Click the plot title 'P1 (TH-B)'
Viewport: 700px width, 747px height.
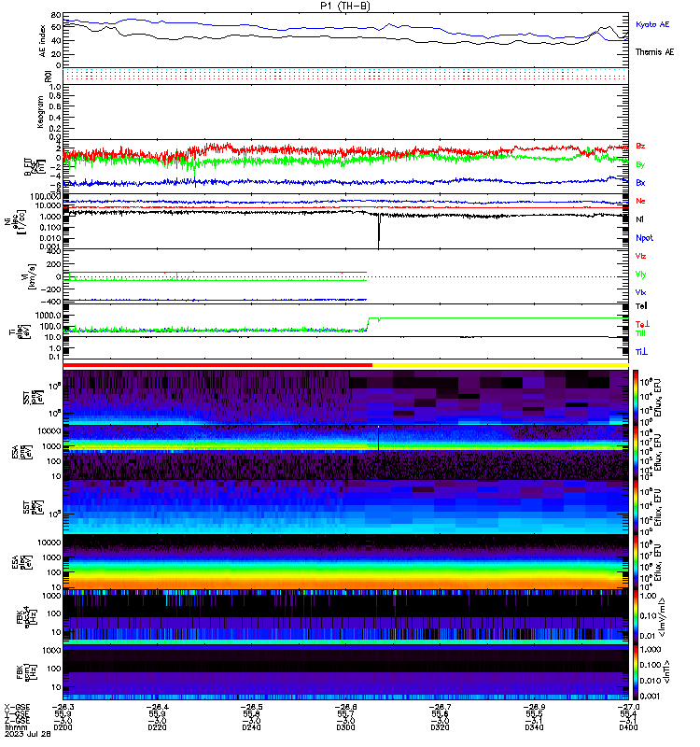coord(345,6)
